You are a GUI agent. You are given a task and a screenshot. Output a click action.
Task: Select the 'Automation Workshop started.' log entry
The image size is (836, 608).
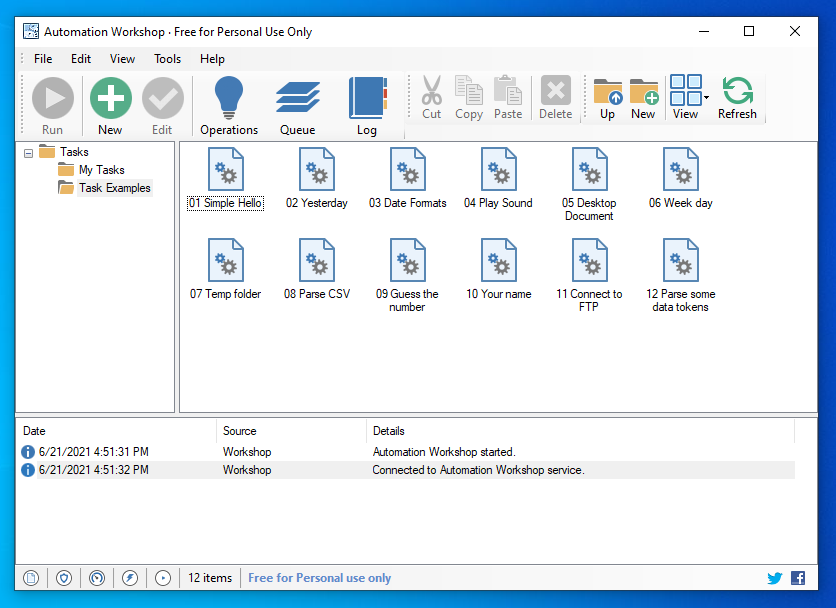[408, 452]
